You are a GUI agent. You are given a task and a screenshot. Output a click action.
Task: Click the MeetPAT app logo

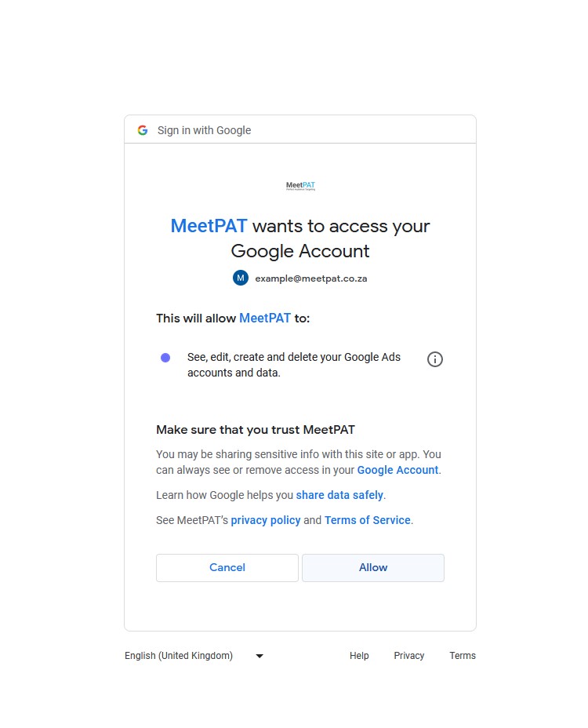click(x=300, y=186)
